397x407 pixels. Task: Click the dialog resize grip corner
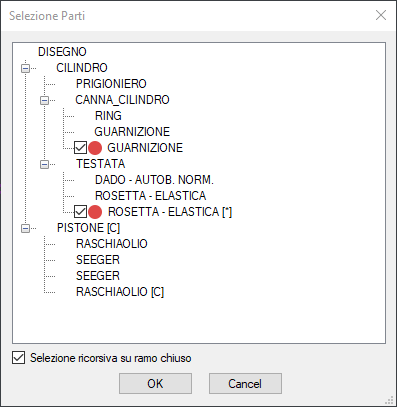tap(389, 400)
